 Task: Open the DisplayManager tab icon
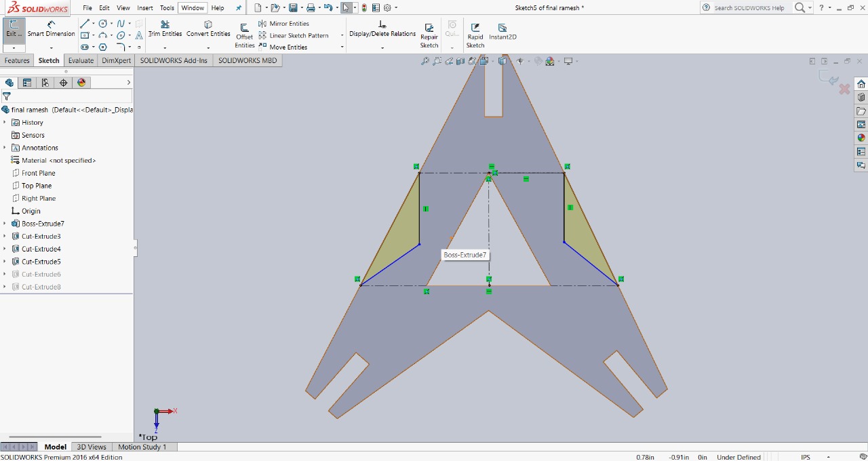(x=81, y=83)
